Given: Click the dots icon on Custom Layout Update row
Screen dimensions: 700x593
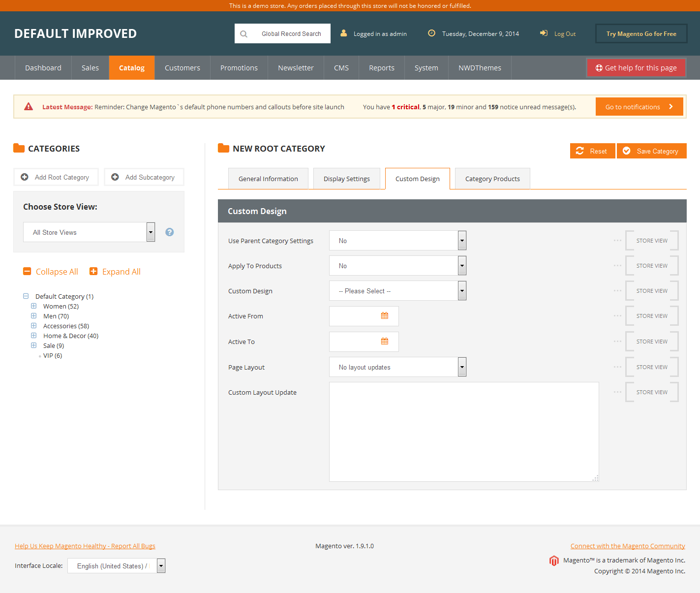Looking at the screenshot, I should click(617, 392).
